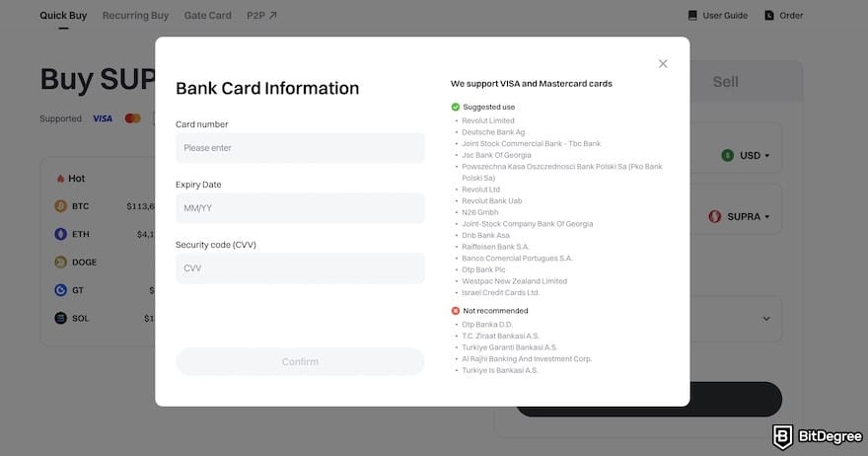
Task: Click 'Dnb Bank Asa' list entry
Action: pyautogui.click(x=485, y=235)
